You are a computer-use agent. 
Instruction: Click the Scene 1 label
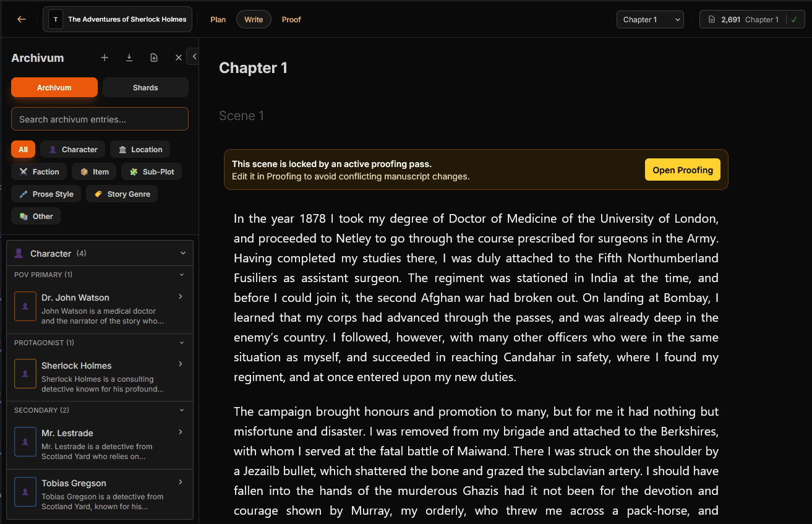tap(241, 116)
